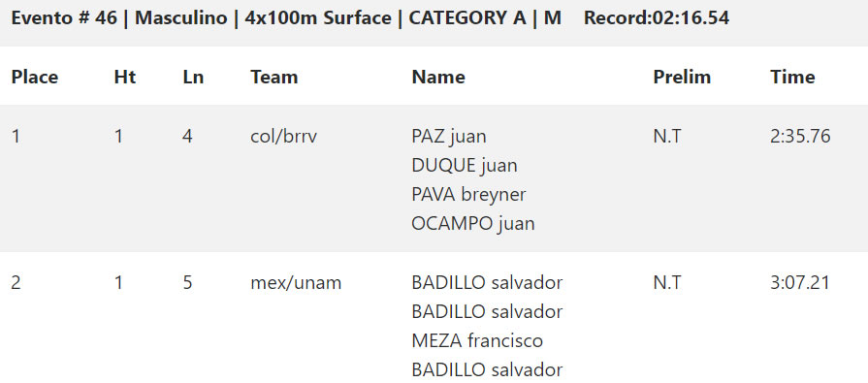868x383 pixels.
Task: Click the Record:02:16.54 text
Action: 657,18
